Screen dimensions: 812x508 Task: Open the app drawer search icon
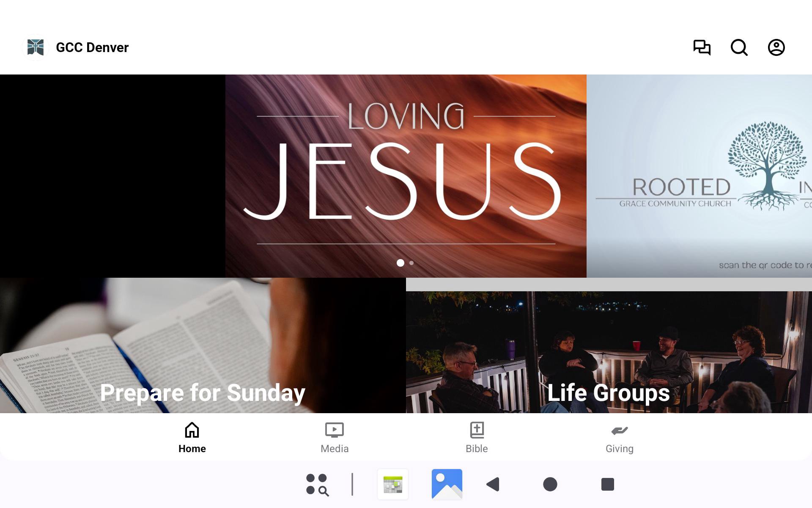[317, 484]
